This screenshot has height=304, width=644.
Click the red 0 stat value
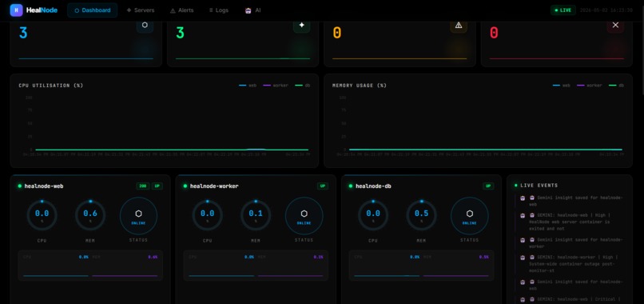(494, 33)
